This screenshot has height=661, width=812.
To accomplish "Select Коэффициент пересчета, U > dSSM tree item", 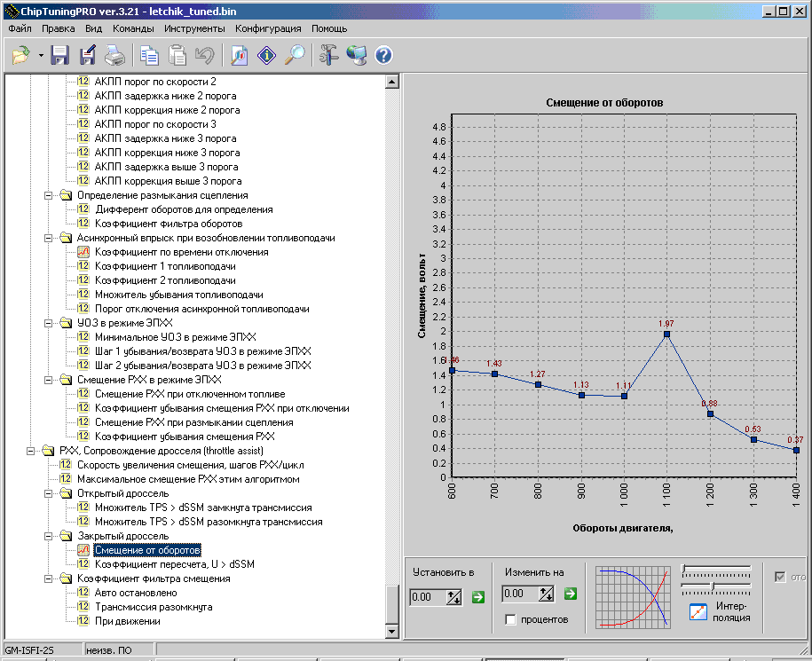I will tap(175, 564).
